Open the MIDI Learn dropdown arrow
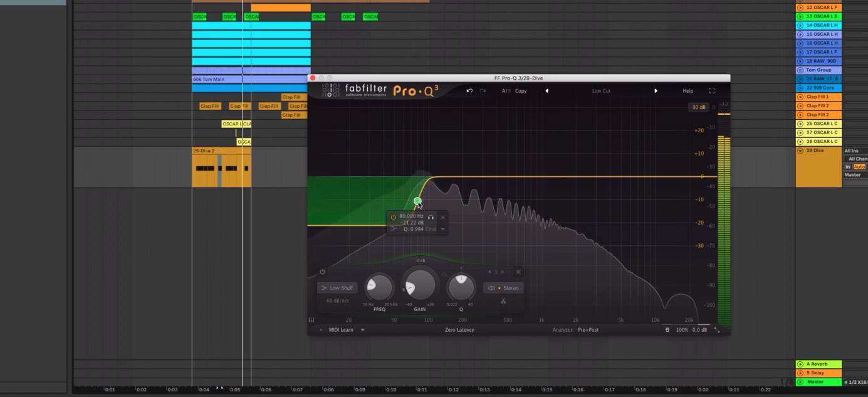Screen dimensions: 868x397 coord(362,330)
